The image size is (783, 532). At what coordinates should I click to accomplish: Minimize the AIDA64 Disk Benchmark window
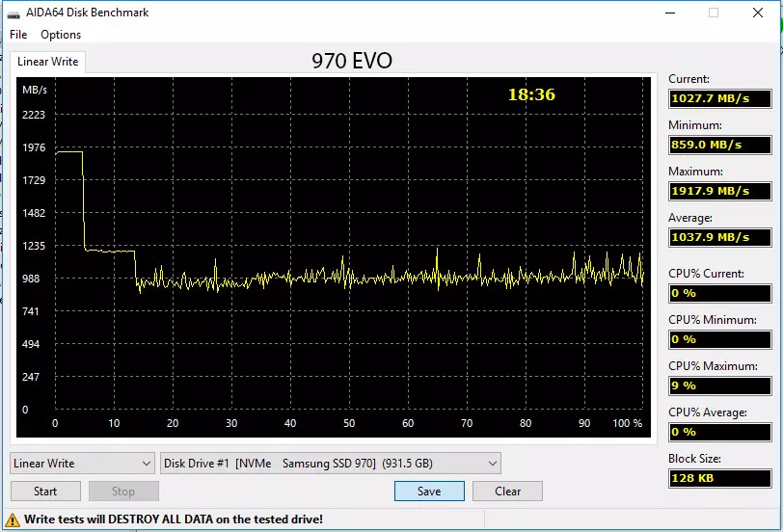[x=670, y=13]
